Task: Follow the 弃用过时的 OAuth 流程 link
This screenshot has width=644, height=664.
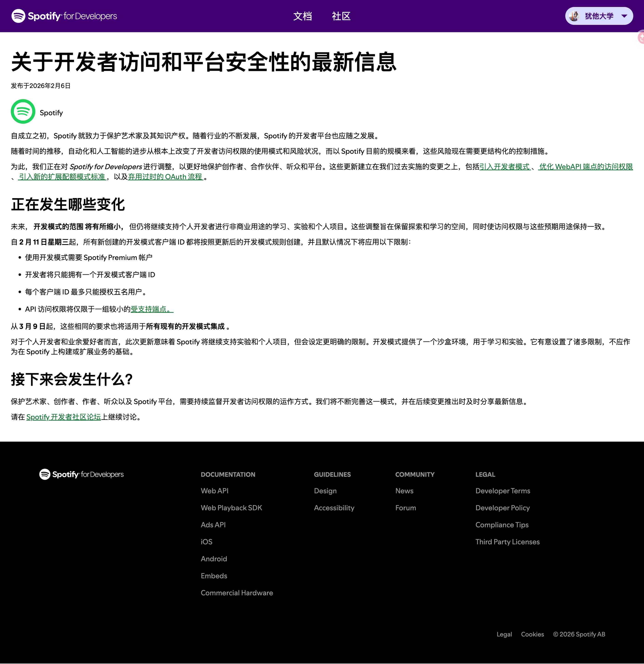Action: (165, 177)
